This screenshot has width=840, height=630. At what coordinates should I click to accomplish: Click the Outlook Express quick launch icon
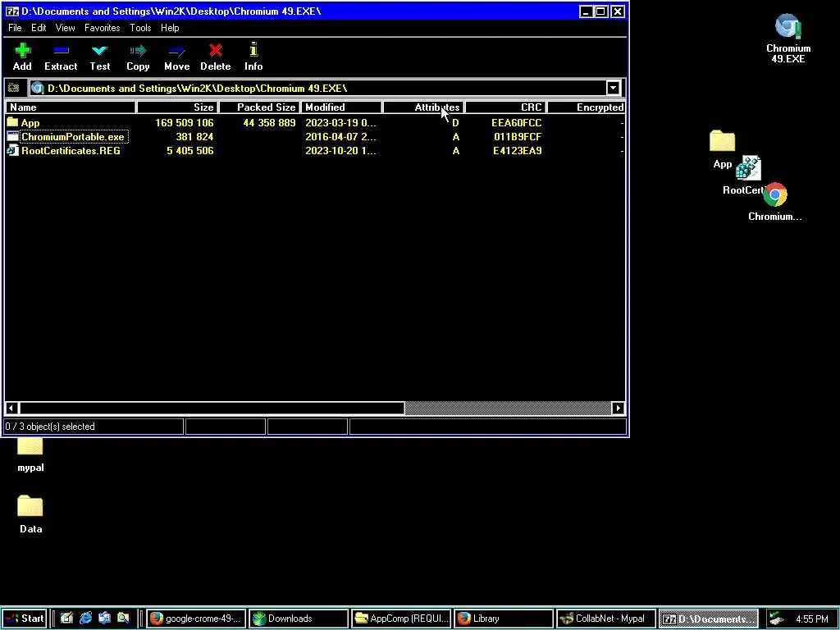coord(104,619)
